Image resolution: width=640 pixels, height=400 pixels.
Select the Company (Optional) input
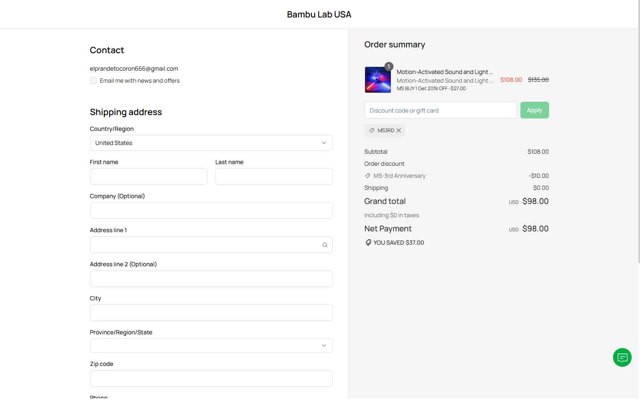[x=211, y=211]
